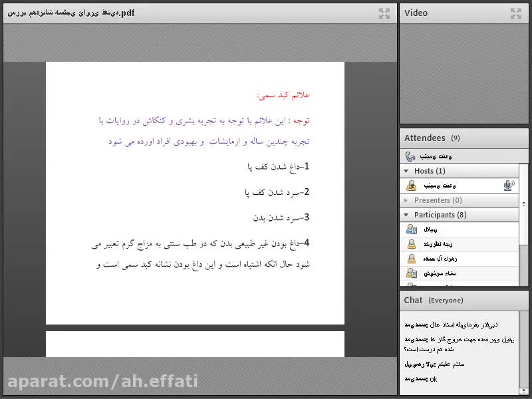Click the Video pod full screen icon
This screenshot has height=399, width=532.
[x=516, y=13]
